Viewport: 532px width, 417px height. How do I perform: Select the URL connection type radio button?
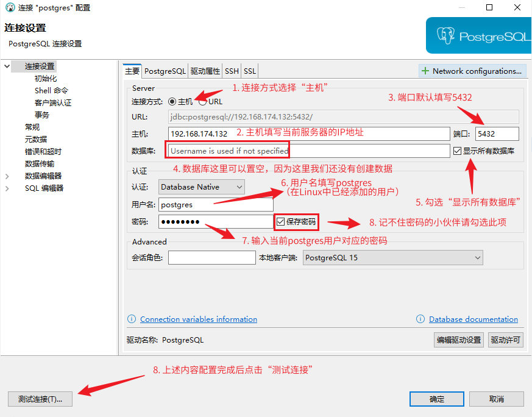(x=202, y=102)
